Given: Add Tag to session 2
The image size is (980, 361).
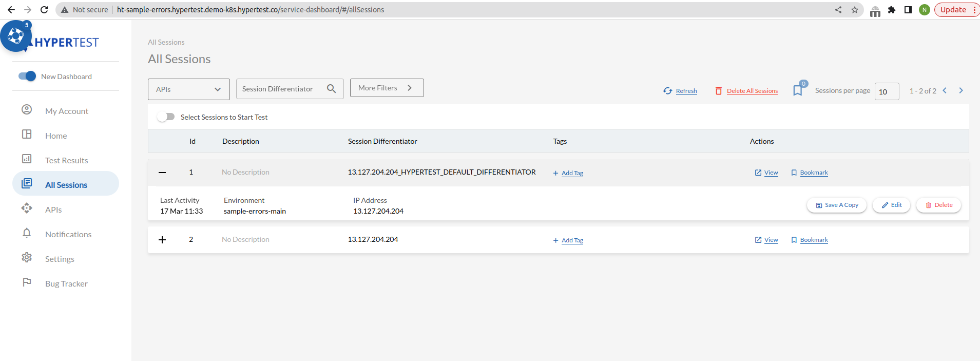Looking at the screenshot, I should coord(568,240).
